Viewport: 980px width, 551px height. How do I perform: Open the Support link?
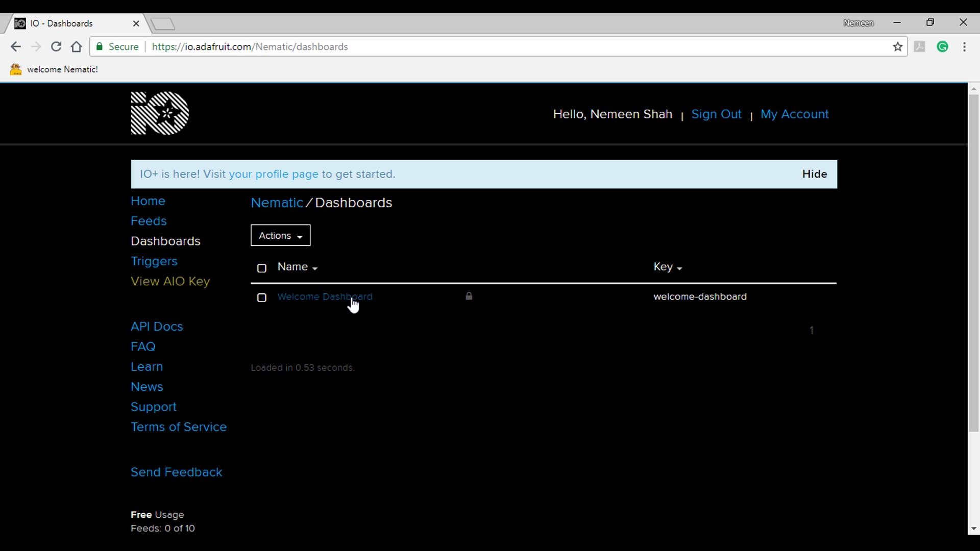[154, 407]
